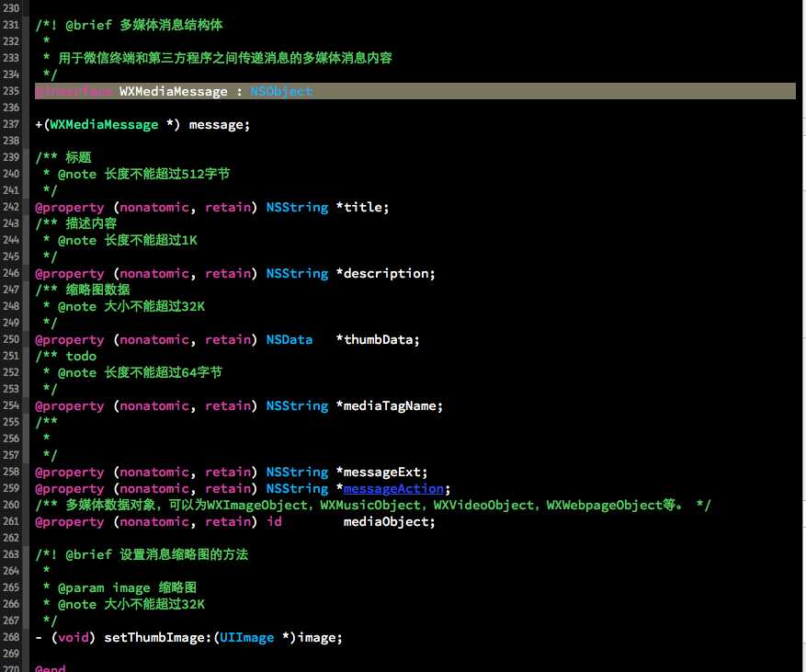
Task: Click *description property name
Action: tap(382, 274)
